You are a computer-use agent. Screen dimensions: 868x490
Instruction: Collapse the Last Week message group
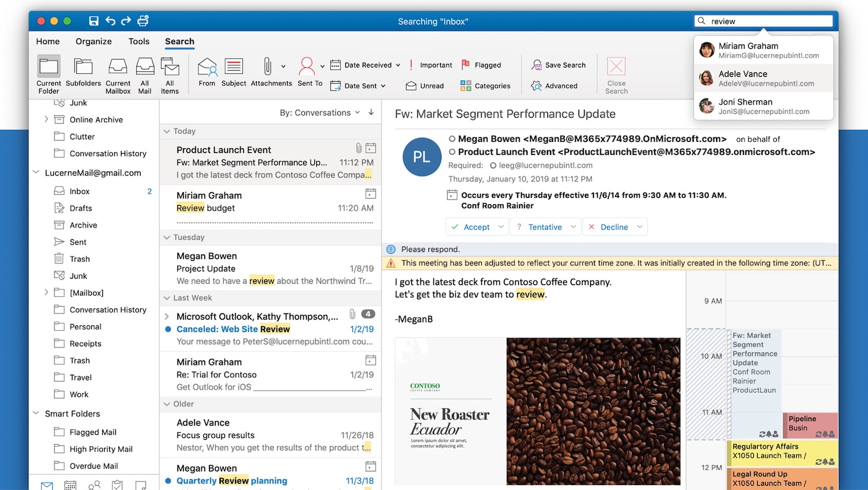[166, 298]
